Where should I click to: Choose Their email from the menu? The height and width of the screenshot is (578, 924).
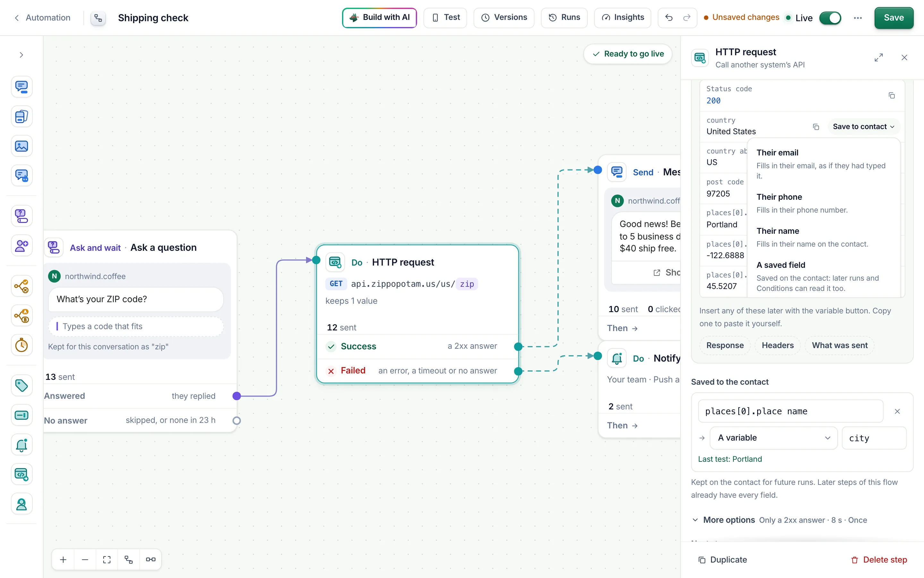(823, 164)
